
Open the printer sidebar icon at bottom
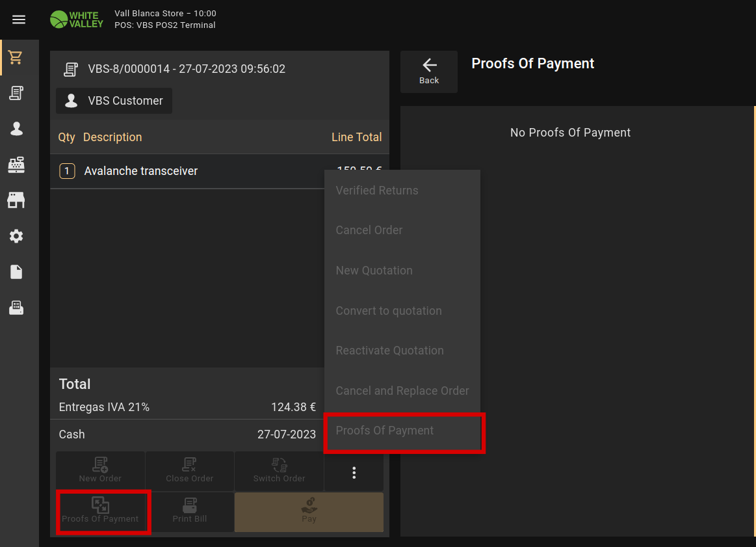point(16,308)
